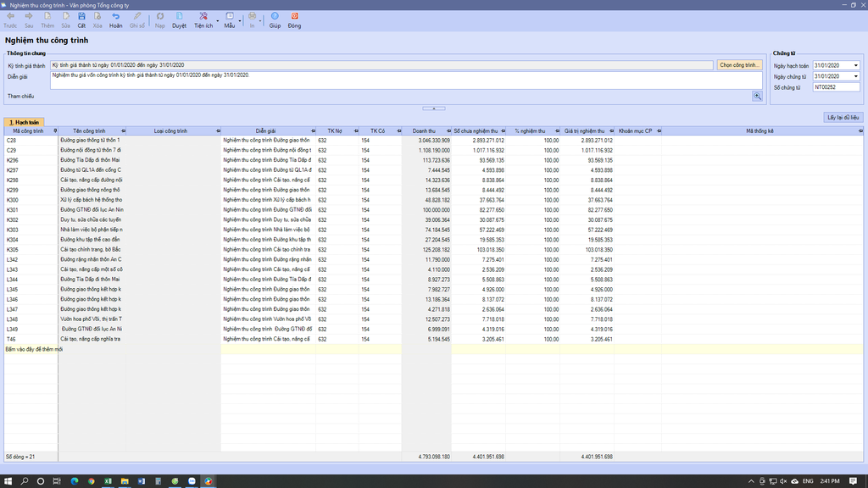Select the row with code K296

(433, 160)
